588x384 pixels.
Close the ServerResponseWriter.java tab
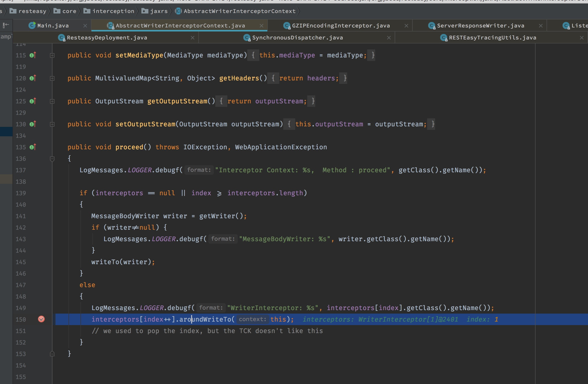[541, 26]
